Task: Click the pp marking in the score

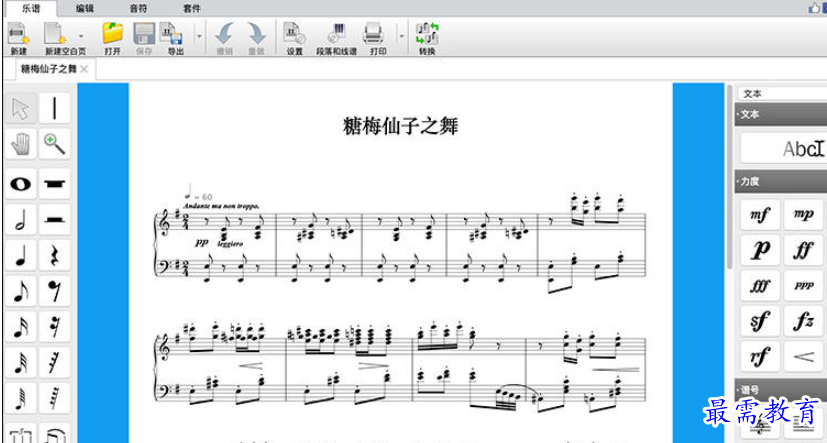Action: click(202, 242)
